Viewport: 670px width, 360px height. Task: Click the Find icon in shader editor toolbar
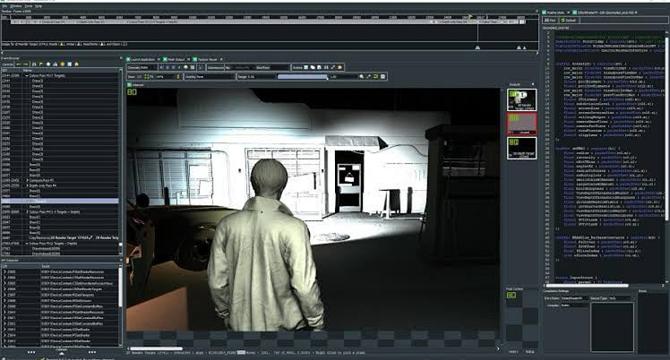550,20
